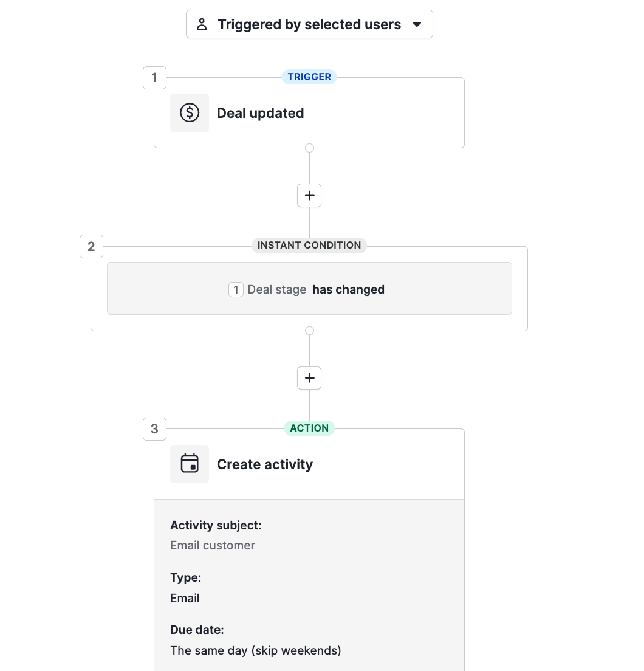Open the Triggered by selected users dropdown
The height and width of the screenshot is (671, 644).
(309, 24)
